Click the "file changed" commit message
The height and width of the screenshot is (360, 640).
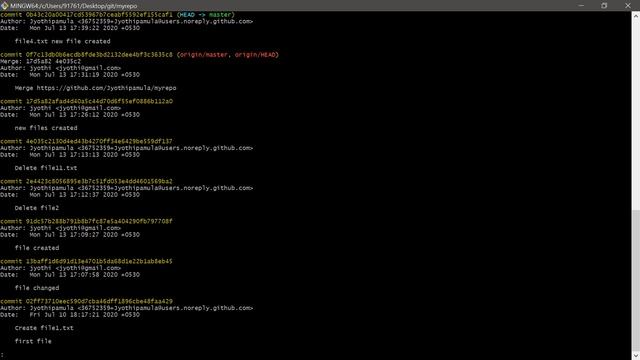click(37, 288)
